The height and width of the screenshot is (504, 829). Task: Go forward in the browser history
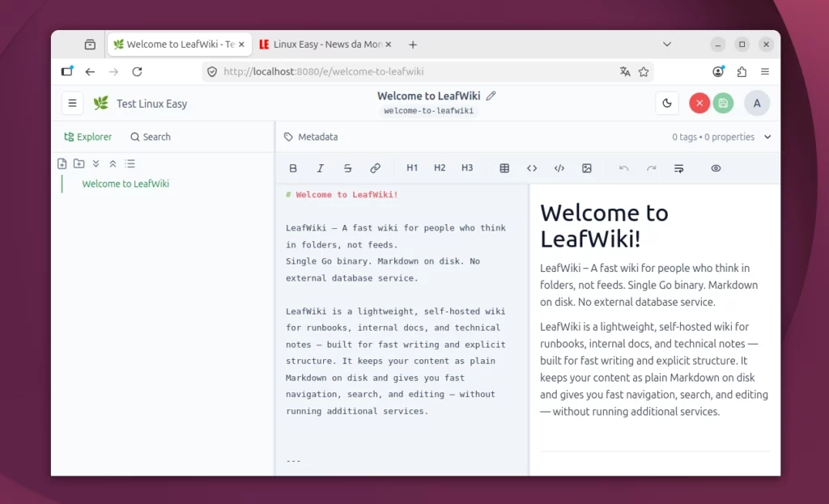[x=113, y=71]
